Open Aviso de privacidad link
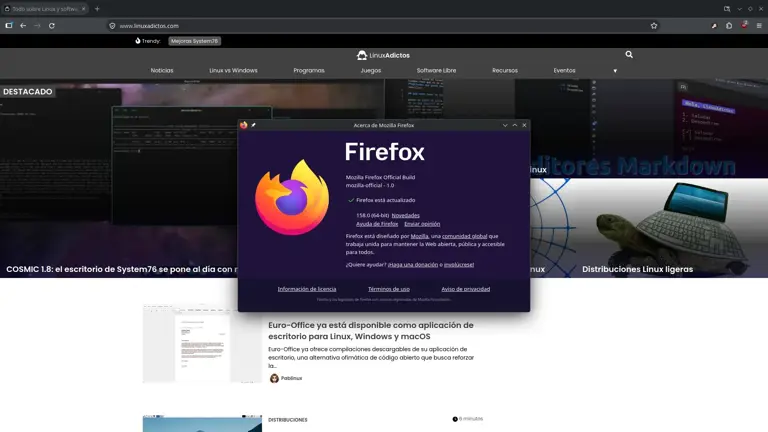768x432 pixels. (465, 289)
